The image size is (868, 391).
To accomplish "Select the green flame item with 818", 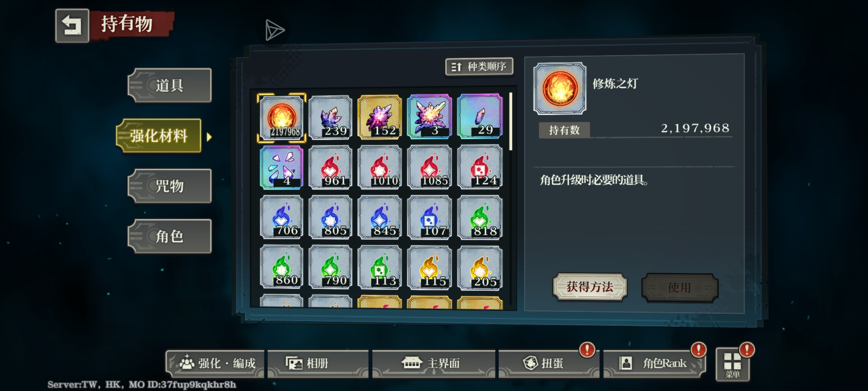I will pyautogui.click(x=480, y=217).
